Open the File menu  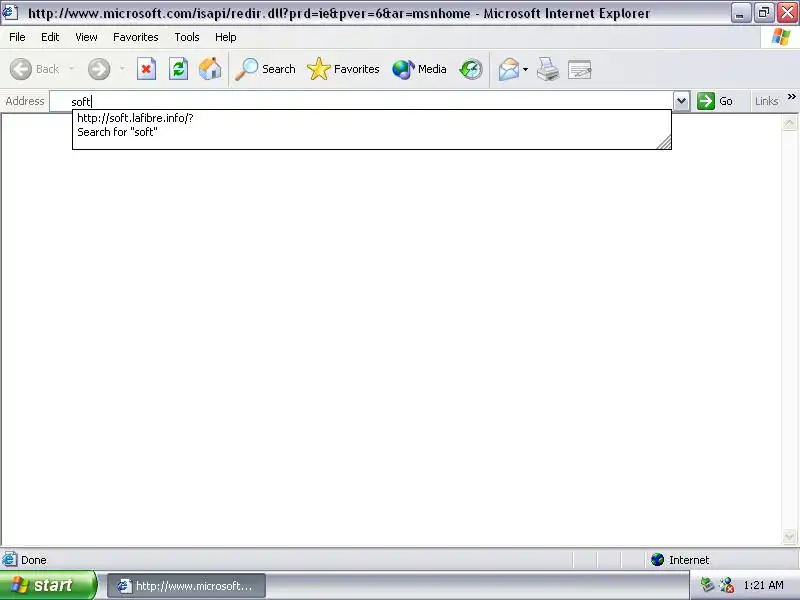coord(17,37)
